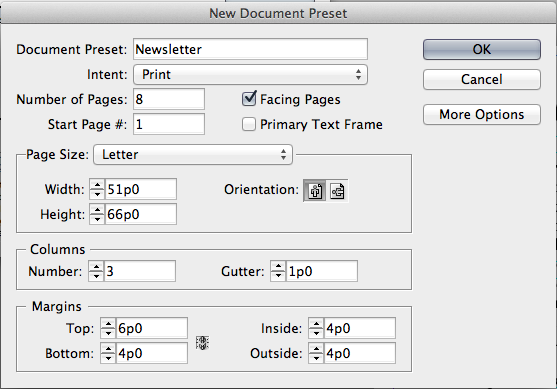
Task: Click the Number of Pages field
Action: click(x=169, y=99)
